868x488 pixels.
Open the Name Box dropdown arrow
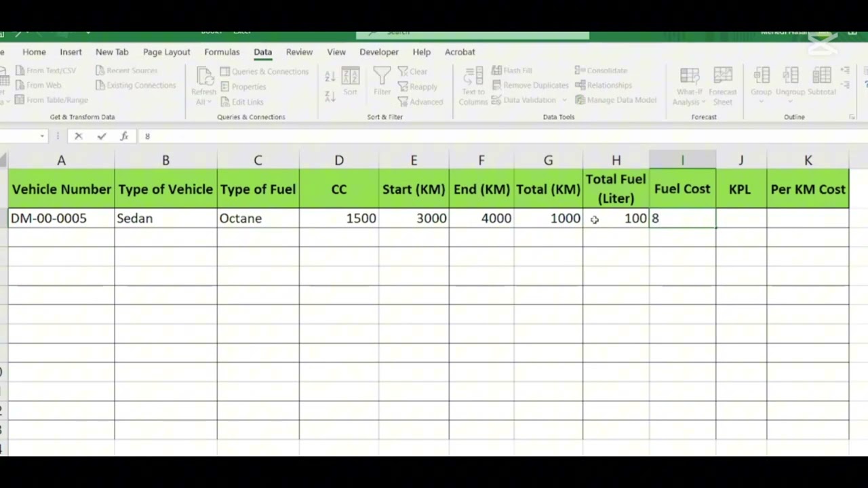coord(42,136)
